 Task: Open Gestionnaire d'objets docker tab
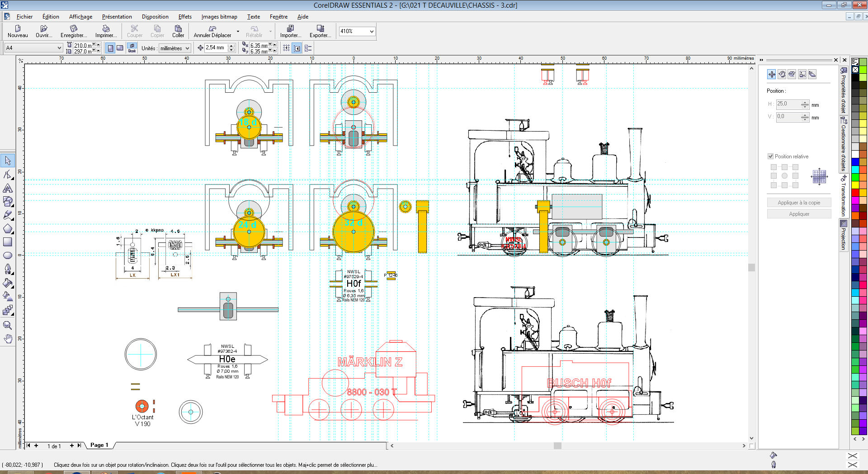point(844,144)
